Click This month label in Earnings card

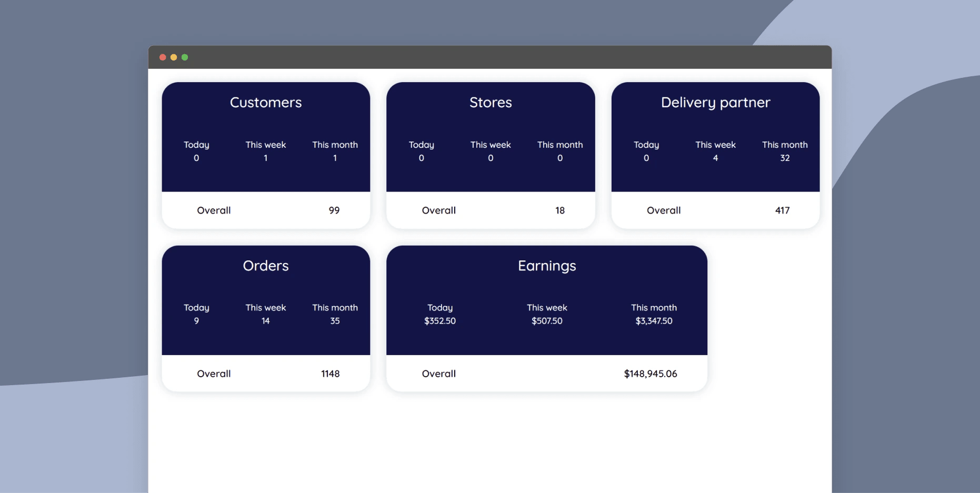(x=654, y=308)
